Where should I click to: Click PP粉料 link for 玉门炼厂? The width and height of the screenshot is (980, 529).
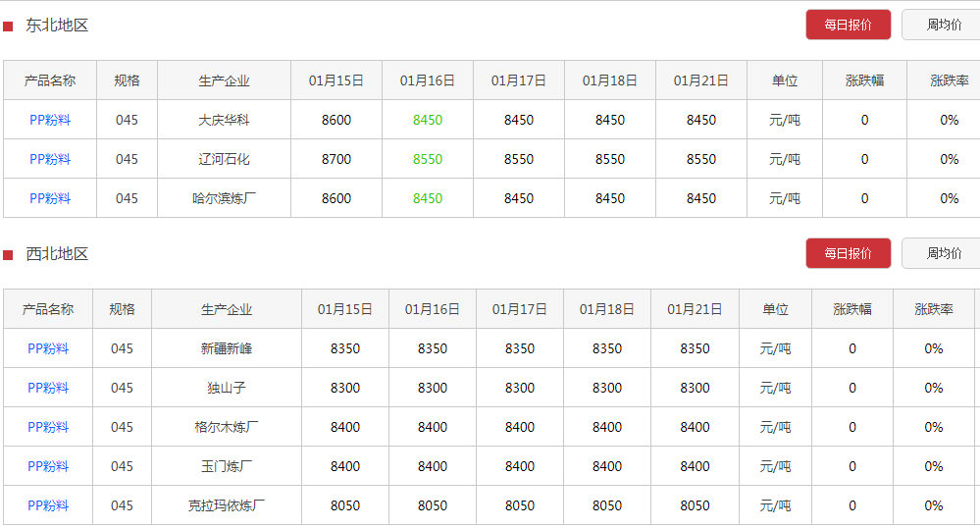48,466
